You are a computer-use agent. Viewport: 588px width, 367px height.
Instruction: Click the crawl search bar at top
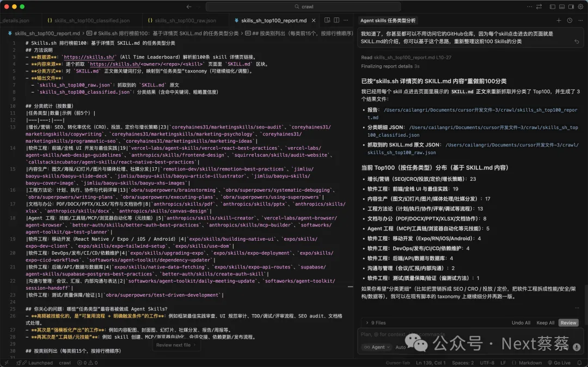pyautogui.click(x=305, y=7)
